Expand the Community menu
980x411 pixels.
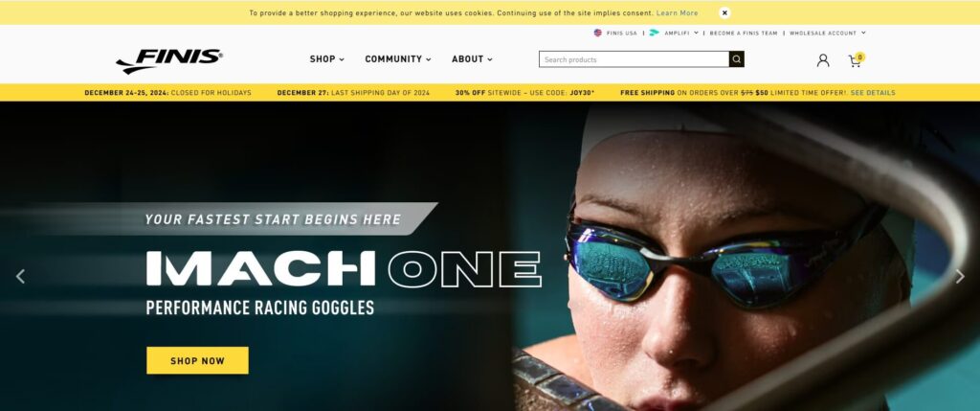click(x=397, y=58)
